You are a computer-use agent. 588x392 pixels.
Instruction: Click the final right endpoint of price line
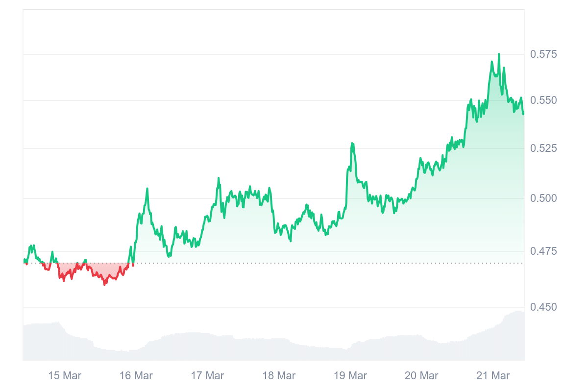click(523, 114)
